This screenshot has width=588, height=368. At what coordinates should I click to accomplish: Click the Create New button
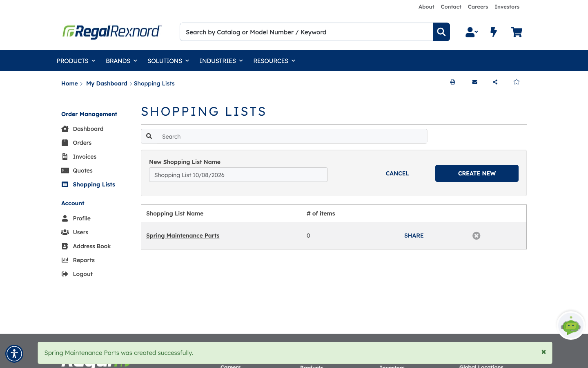tap(477, 173)
